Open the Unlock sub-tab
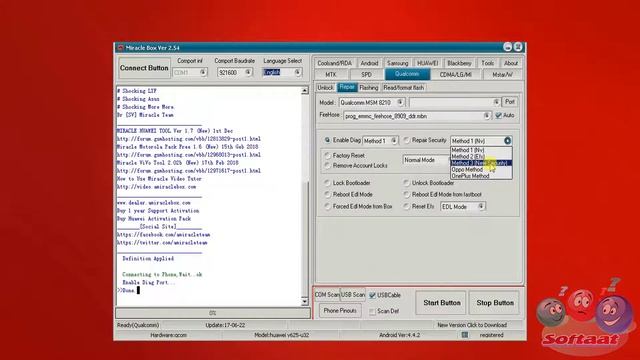The height and width of the screenshot is (360, 640). 325,87
